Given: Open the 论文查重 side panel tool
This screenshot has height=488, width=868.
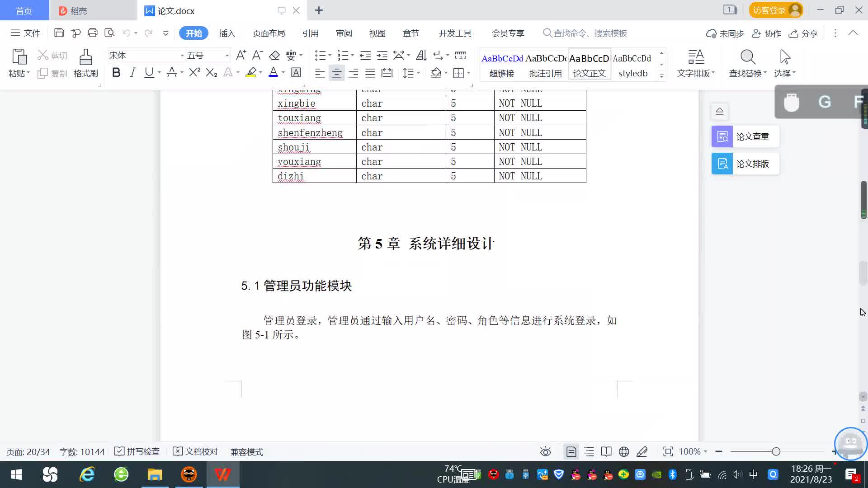Looking at the screenshot, I should pos(745,136).
